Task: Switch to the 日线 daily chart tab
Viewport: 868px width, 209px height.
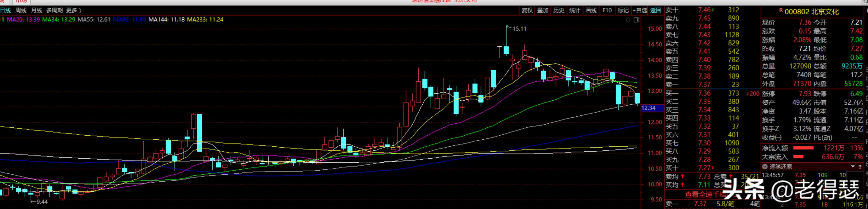Action: [x=6, y=10]
